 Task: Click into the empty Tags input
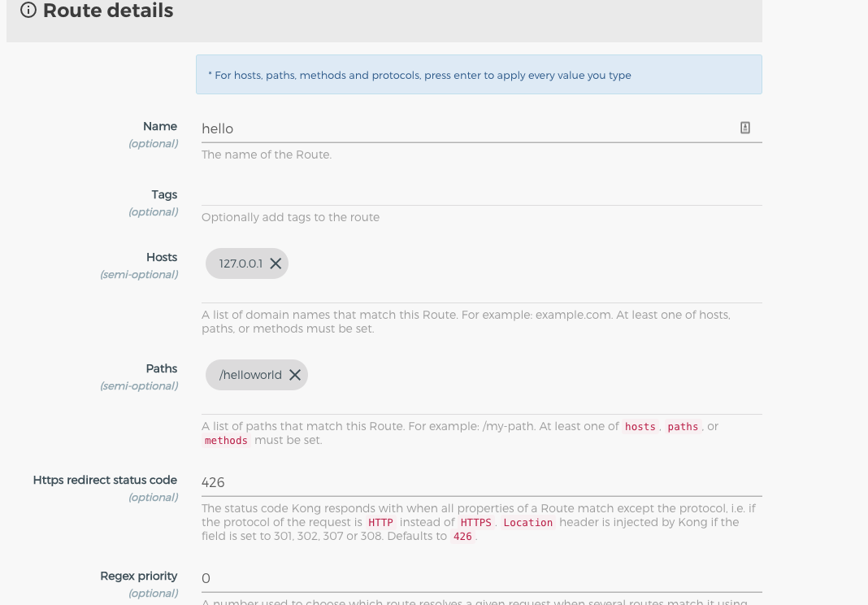click(x=481, y=194)
